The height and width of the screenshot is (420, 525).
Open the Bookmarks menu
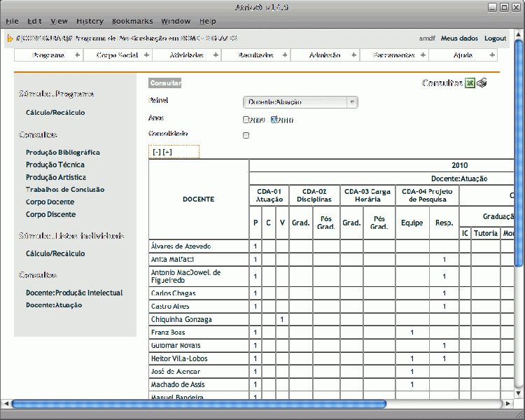coord(132,22)
